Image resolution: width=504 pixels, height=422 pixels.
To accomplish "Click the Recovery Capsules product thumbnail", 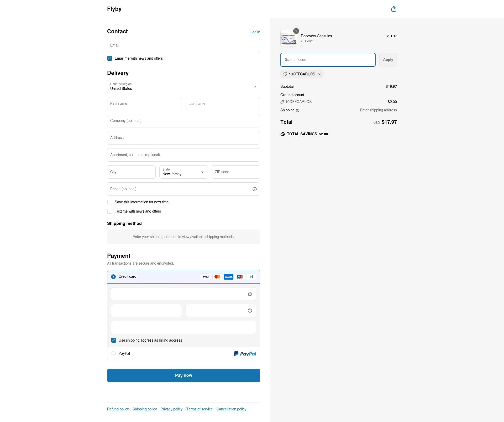I will (x=289, y=38).
